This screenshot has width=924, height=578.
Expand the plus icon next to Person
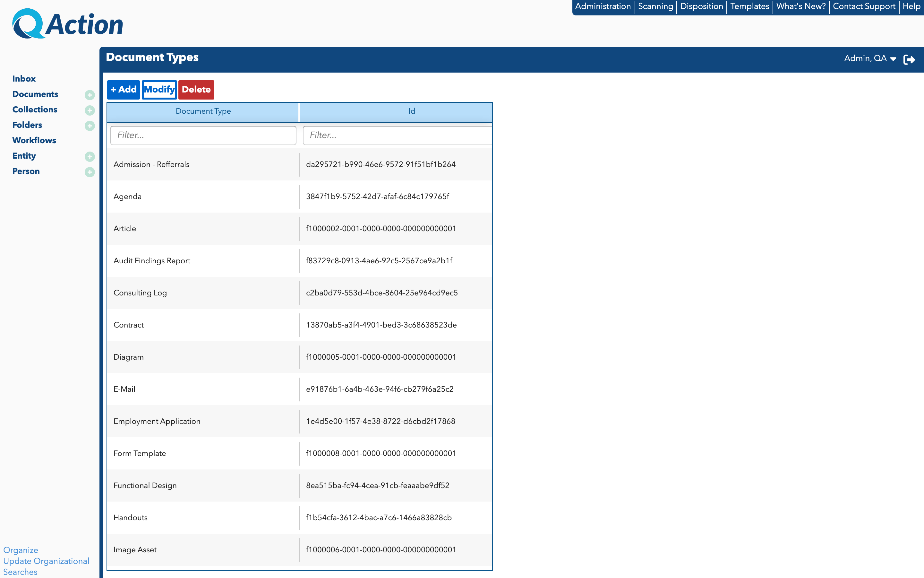(x=90, y=172)
